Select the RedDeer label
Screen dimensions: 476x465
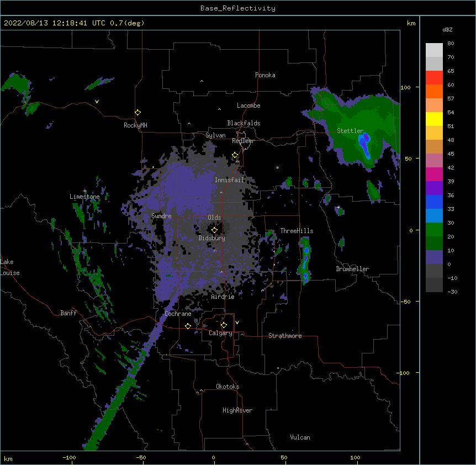[x=243, y=141]
